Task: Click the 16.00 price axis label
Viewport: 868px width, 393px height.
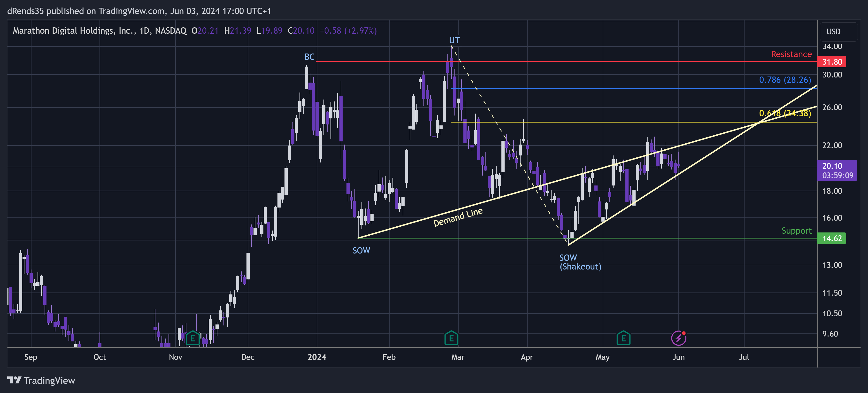Action: 832,218
